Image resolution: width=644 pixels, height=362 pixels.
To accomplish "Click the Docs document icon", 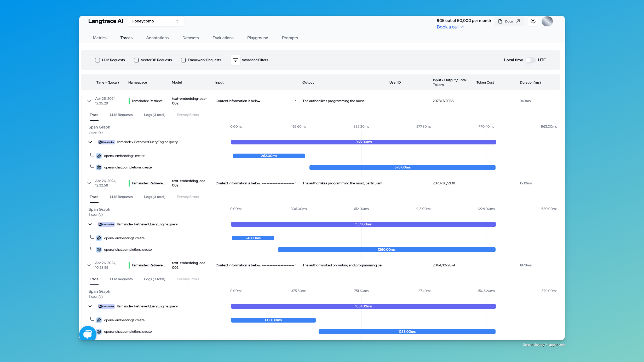I will (x=500, y=21).
